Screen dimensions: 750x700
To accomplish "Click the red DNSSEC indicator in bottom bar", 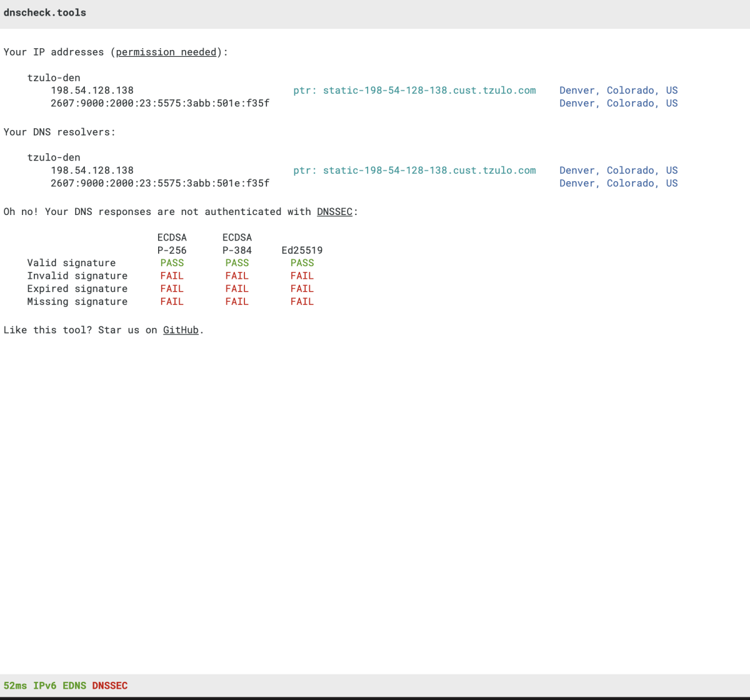I will coord(109,686).
